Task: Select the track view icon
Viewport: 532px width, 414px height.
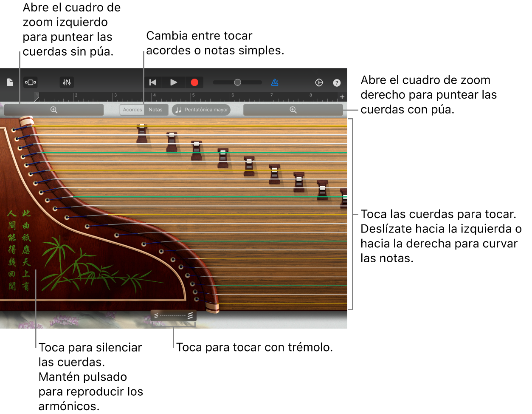Action: [x=30, y=82]
